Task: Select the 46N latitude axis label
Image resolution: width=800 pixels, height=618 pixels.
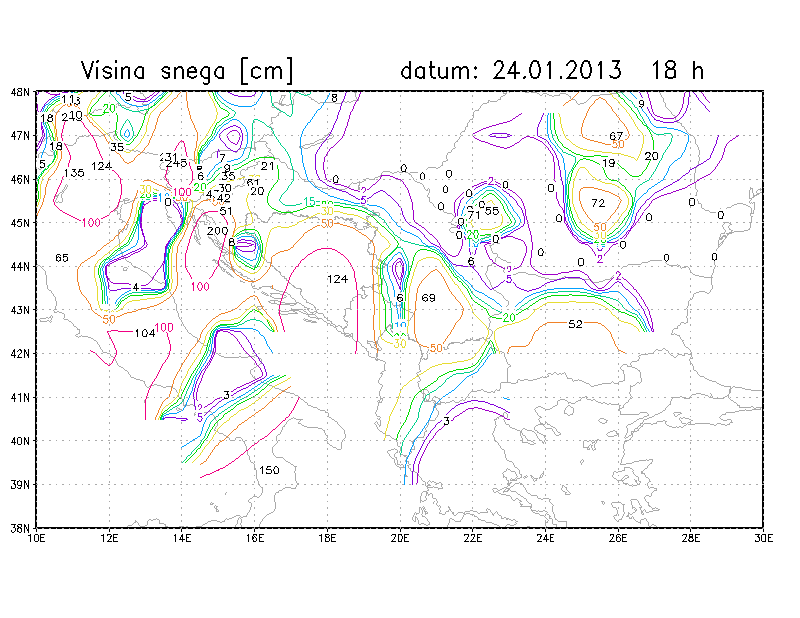Action: point(20,179)
